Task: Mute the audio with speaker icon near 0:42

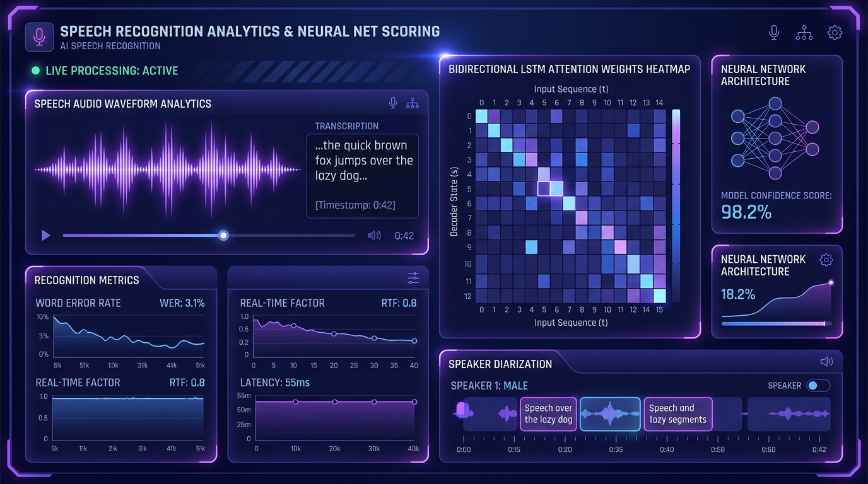Action: click(374, 236)
